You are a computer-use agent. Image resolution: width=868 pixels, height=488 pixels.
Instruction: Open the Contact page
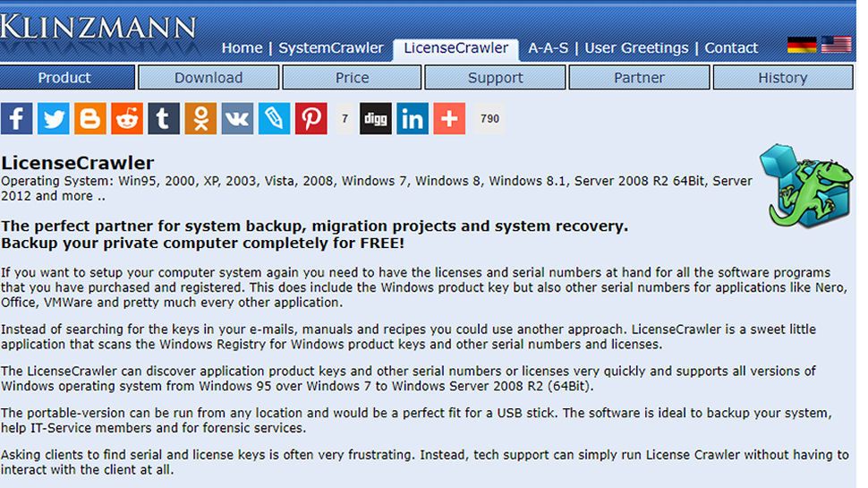(x=731, y=48)
